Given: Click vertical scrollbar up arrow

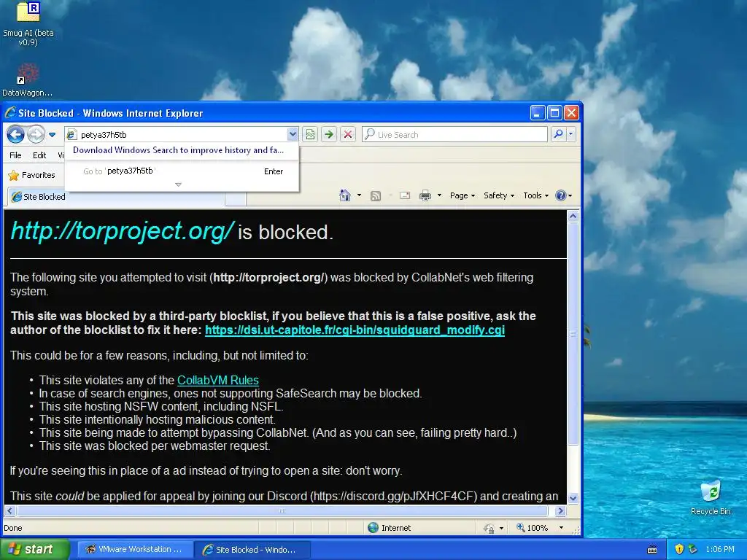Looking at the screenshot, I should coord(573,216).
